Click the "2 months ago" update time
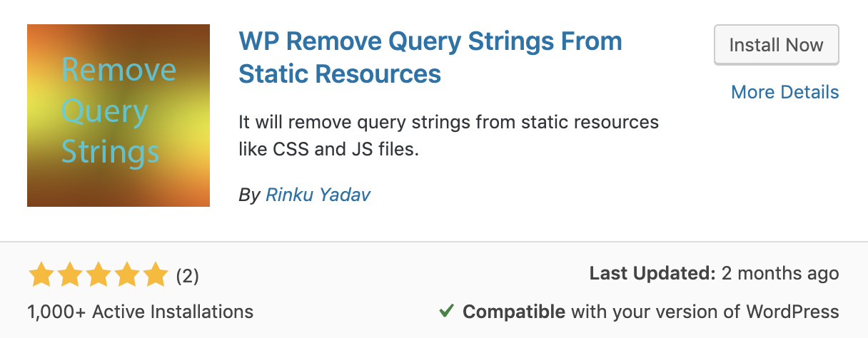Viewport: 868px width, 338px height. pos(780,273)
